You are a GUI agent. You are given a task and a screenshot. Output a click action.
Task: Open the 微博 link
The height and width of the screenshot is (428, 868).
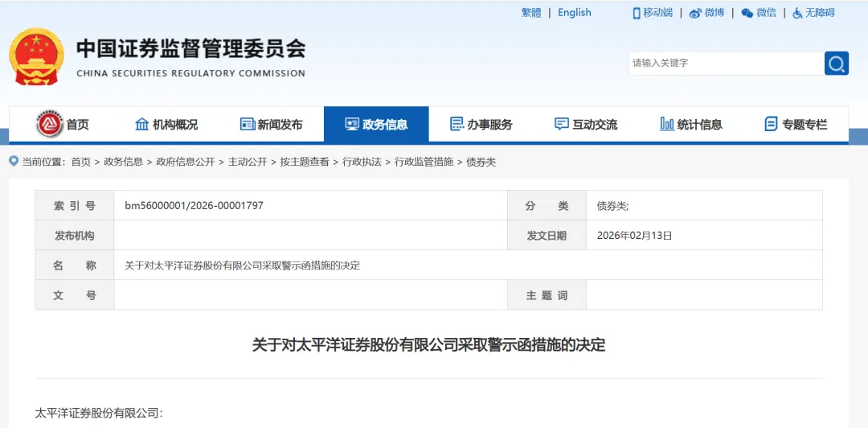click(x=714, y=13)
